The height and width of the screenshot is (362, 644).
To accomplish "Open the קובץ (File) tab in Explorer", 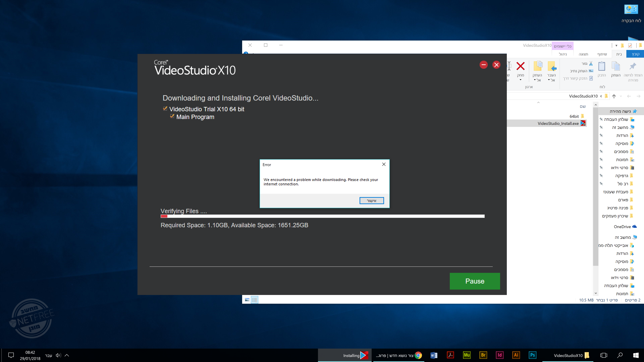I will [x=635, y=54].
